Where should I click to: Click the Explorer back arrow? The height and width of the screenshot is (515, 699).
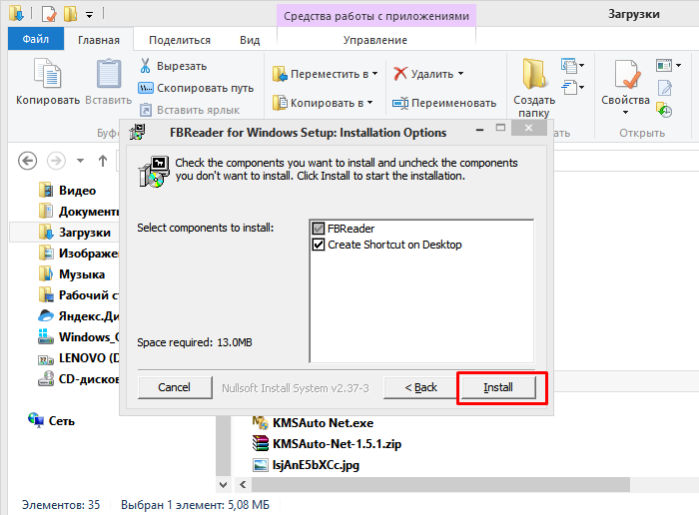click(x=27, y=161)
